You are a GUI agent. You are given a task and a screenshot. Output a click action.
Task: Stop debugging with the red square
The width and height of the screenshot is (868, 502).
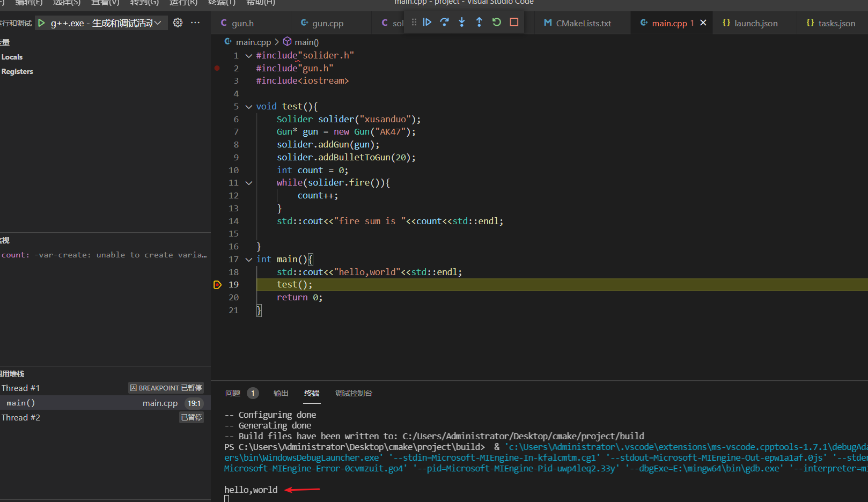514,22
